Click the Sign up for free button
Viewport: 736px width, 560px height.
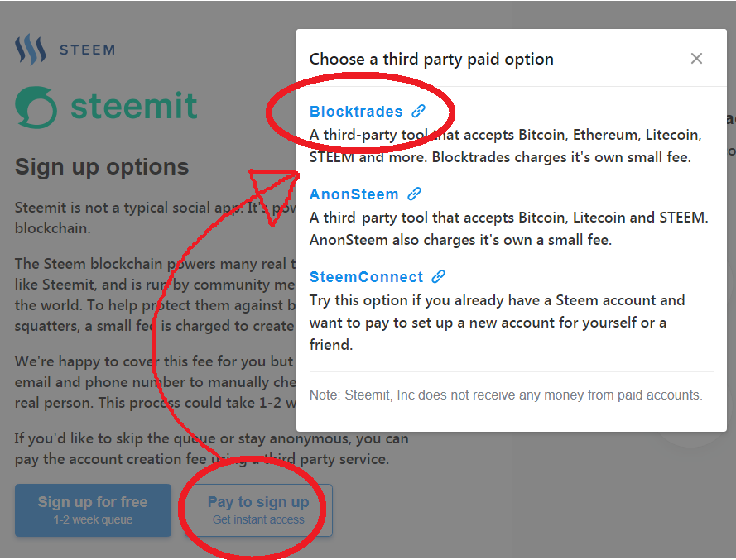click(x=93, y=510)
